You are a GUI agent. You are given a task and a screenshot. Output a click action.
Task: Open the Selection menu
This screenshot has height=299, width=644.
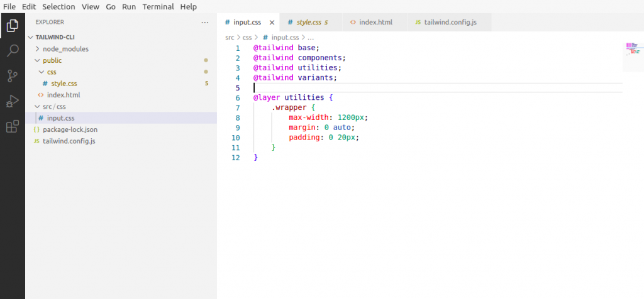[58, 6]
